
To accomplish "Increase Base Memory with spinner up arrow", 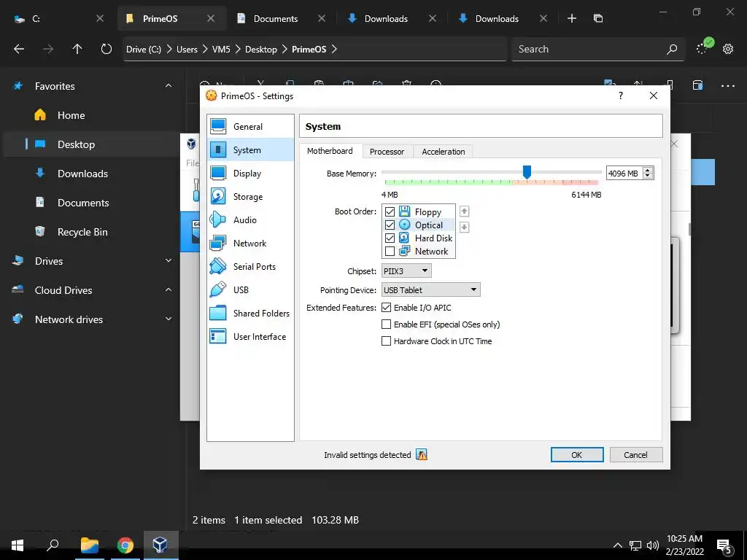I will [x=648, y=170].
